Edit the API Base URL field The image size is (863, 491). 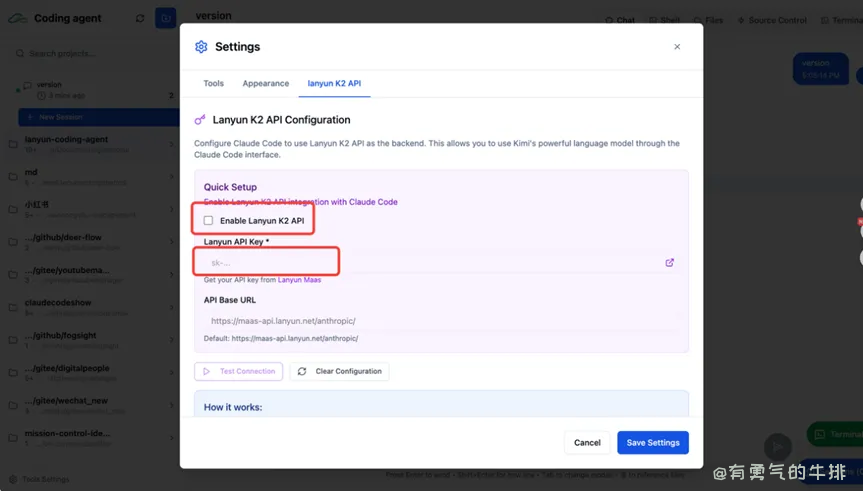[441, 320]
